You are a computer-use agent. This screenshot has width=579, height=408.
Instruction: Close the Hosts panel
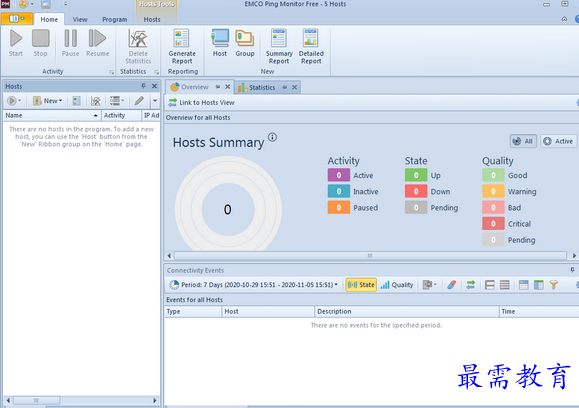click(154, 86)
